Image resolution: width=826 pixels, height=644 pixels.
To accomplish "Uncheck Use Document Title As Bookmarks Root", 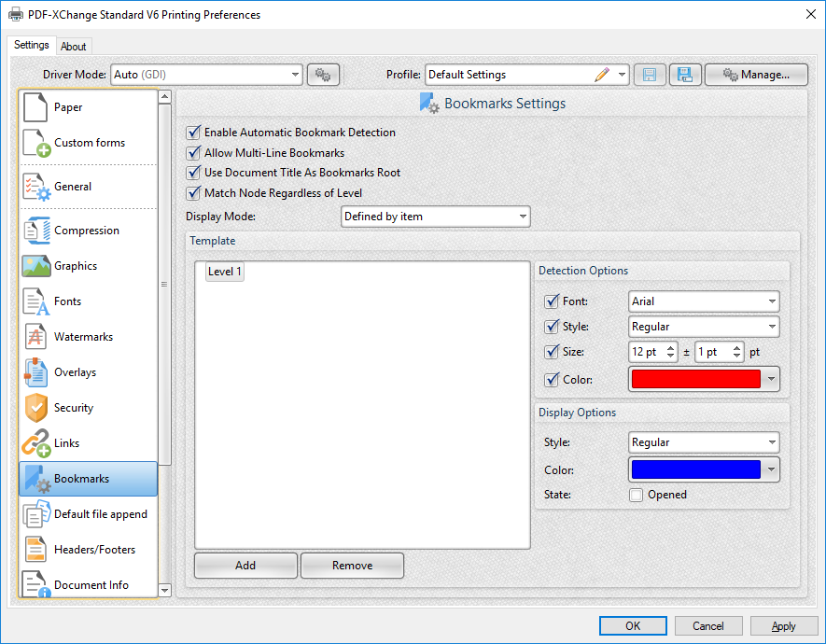I will pyautogui.click(x=193, y=173).
